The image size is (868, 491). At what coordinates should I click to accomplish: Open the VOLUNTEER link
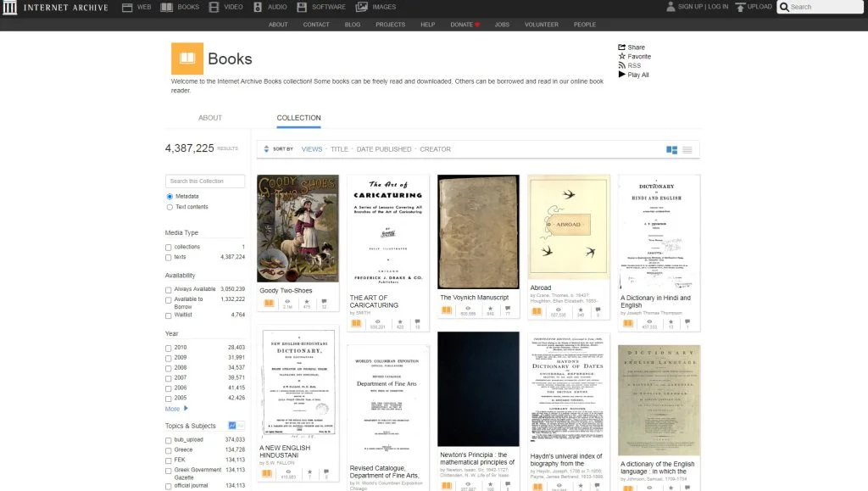pos(542,25)
